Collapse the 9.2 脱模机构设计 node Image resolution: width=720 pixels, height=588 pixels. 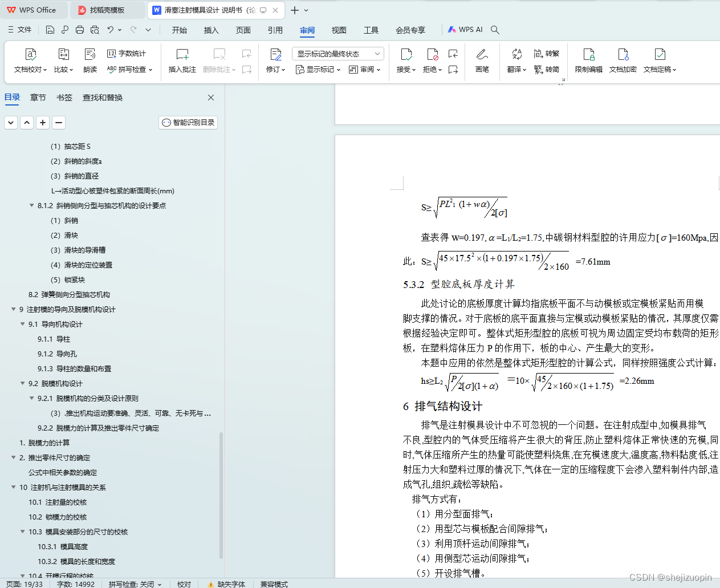(23, 383)
